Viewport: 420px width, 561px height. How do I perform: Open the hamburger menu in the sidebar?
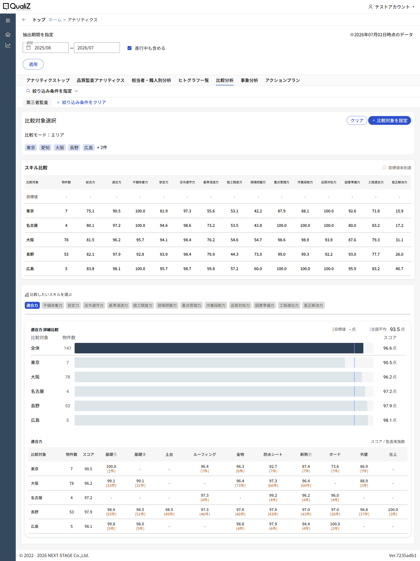[x=8, y=21]
